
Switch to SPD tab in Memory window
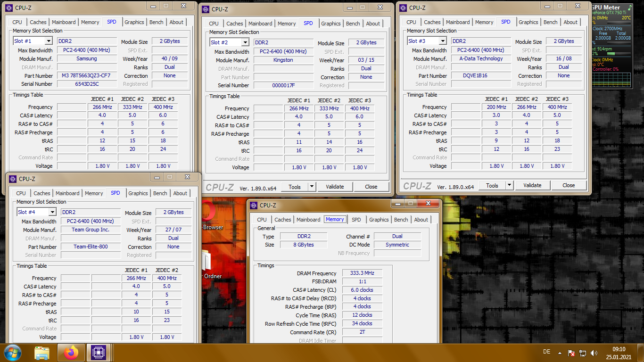click(x=356, y=220)
